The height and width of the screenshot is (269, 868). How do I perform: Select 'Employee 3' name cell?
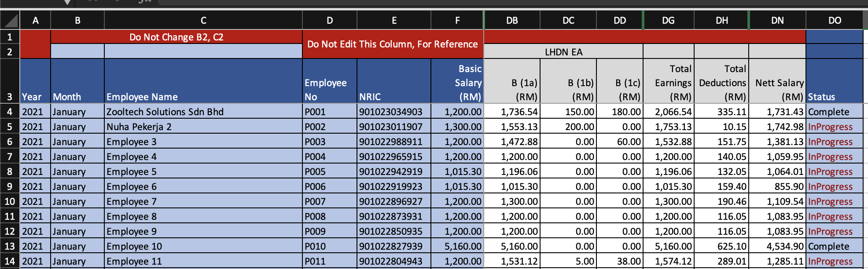coord(203,142)
